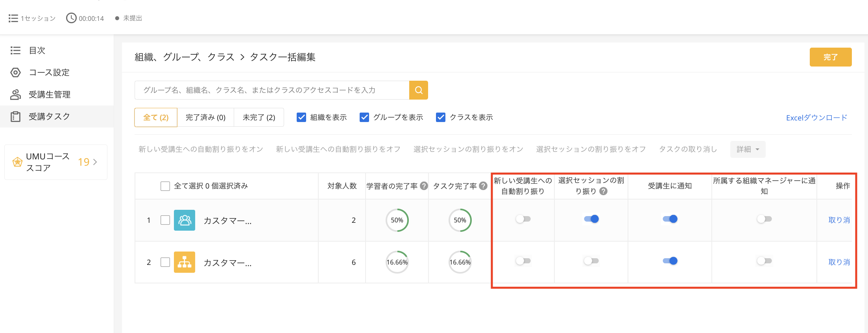
Task: Click help icon beside 選択セッションの割り振り
Action: (x=603, y=191)
